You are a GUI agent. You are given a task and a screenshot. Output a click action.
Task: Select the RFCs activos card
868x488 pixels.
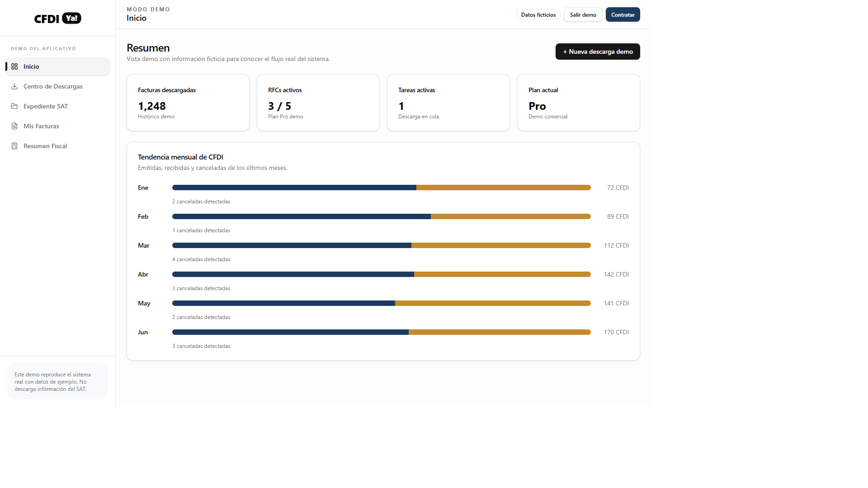[318, 103]
